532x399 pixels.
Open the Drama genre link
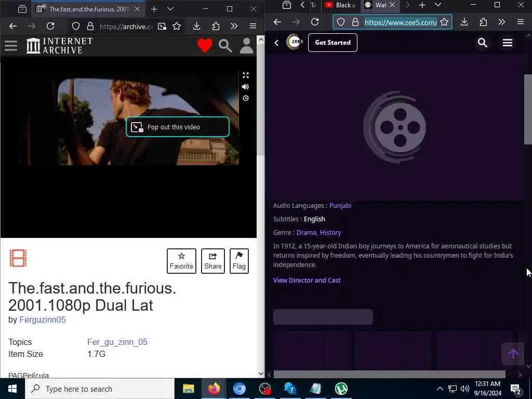point(307,233)
